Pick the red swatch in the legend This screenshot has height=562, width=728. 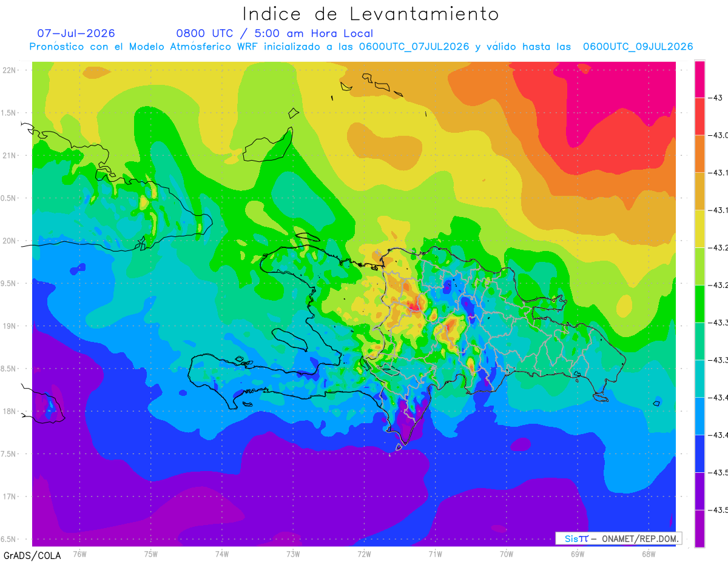tap(699, 116)
